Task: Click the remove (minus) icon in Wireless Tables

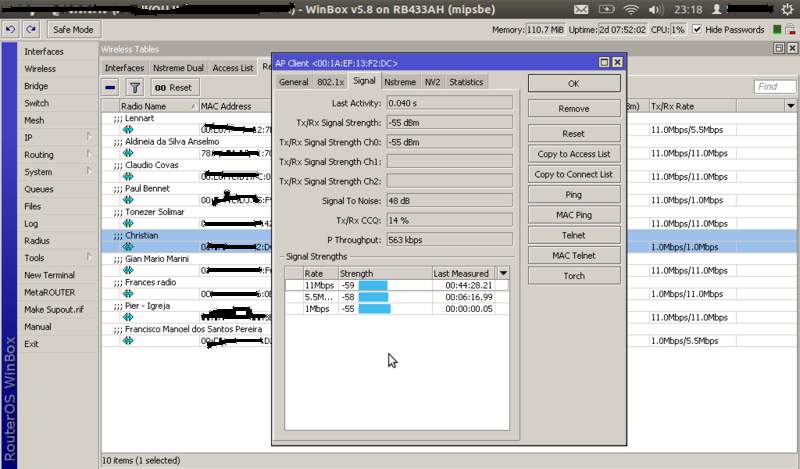Action: (x=110, y=87)
